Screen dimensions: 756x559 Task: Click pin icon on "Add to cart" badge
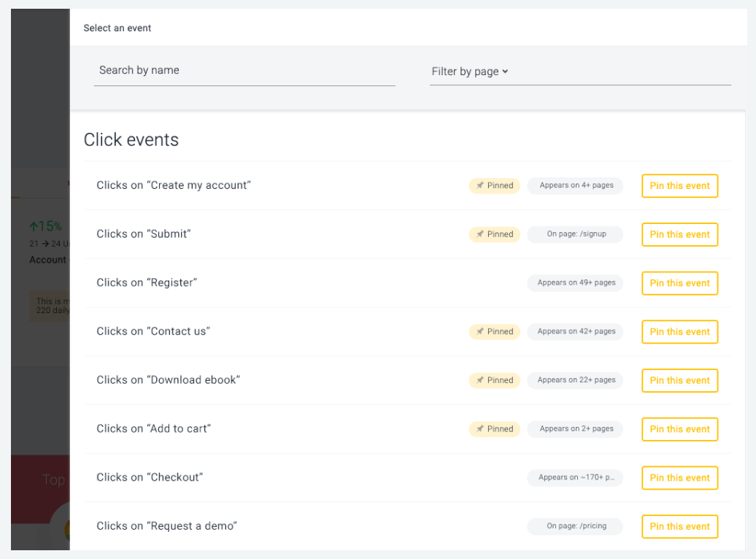pos(480,429)
